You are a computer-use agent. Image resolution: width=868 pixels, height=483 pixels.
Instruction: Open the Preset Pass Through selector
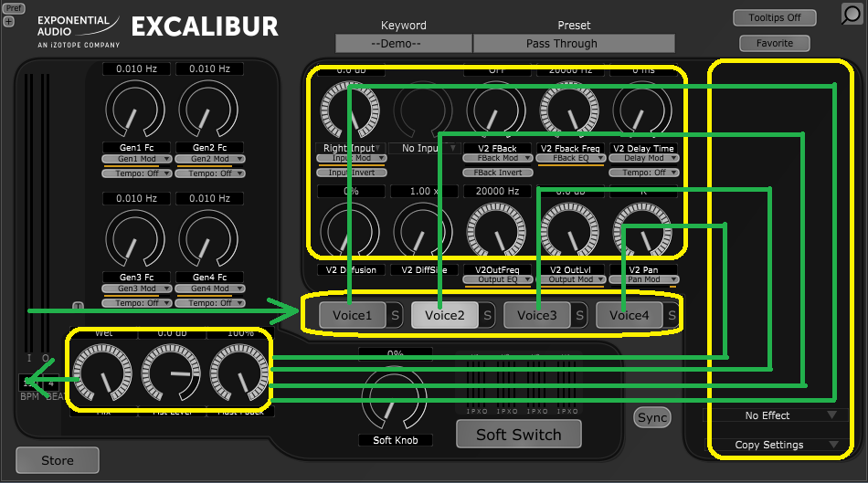[x=574, y=43]
